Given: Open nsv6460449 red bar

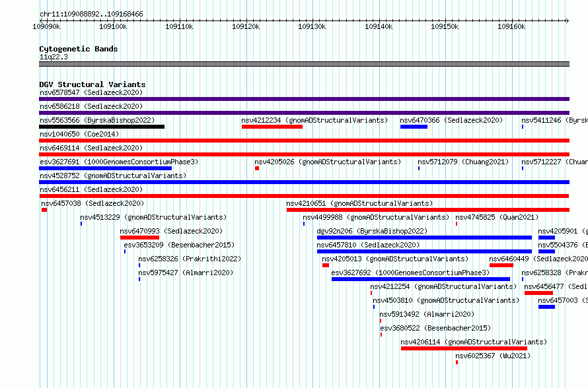Looking at the screenshot, I should click(x=501, y=265).
